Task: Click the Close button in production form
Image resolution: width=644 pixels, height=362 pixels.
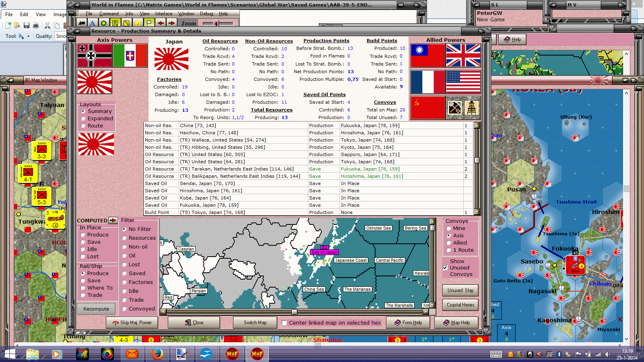Action: (x=194, y=323)
